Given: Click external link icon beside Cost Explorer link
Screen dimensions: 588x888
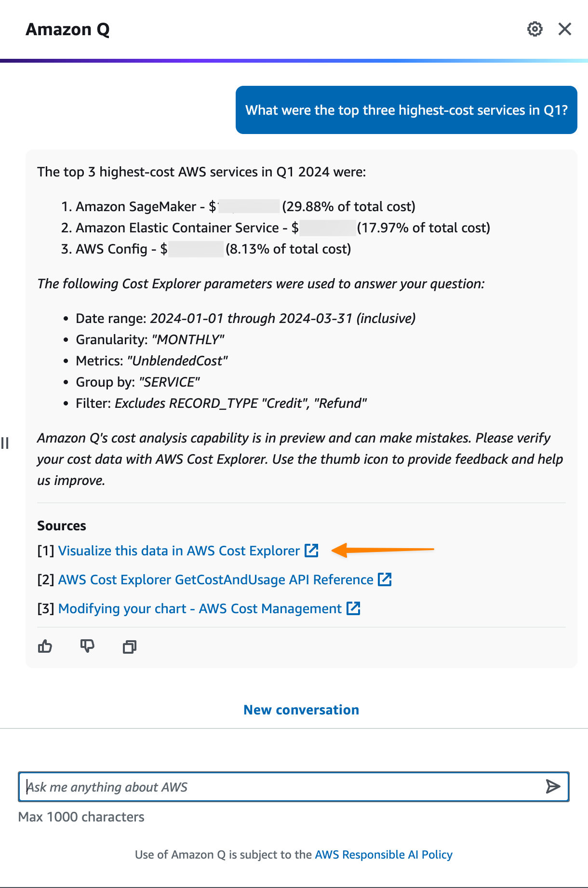Looking at the screenshot, I should 311,550.
